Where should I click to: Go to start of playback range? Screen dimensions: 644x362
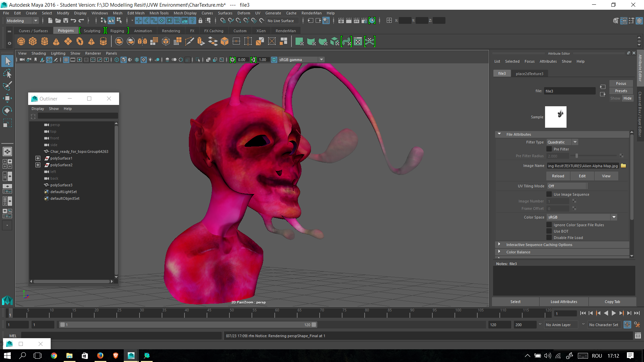pos(583,313)
